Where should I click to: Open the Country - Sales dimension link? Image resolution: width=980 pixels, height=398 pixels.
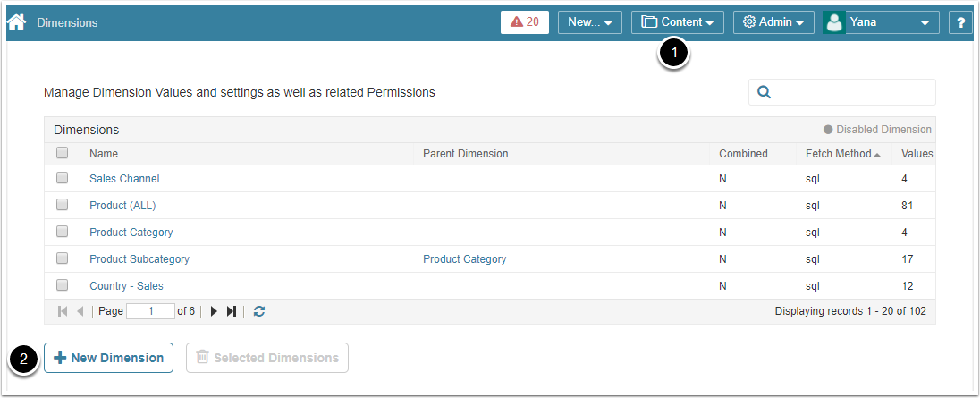click(x=126, y=286)
